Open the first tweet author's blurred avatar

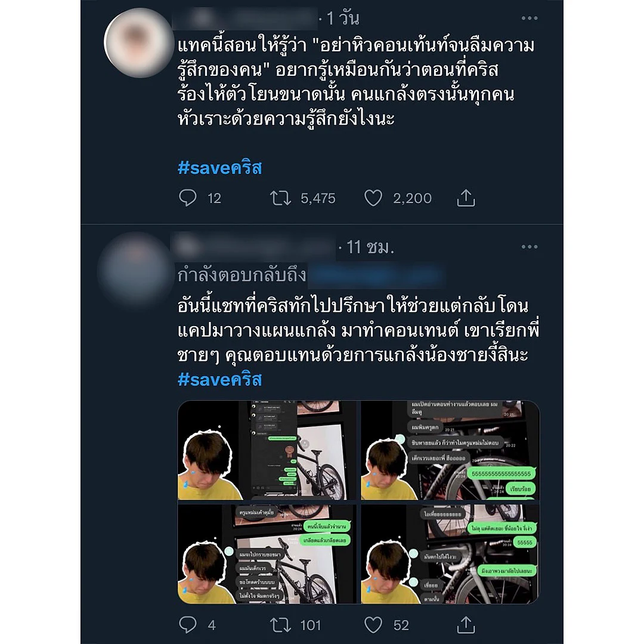pyautogui.click(x=139, y=43)
